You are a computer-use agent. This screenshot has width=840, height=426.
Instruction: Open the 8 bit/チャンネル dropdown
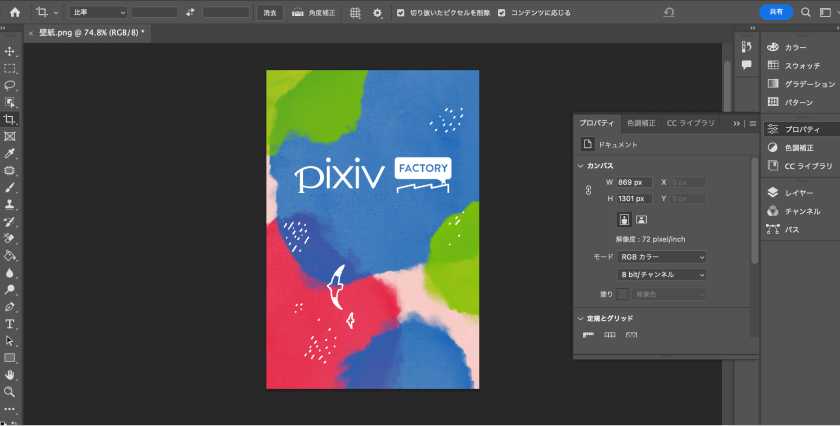[x=662, y=274]
